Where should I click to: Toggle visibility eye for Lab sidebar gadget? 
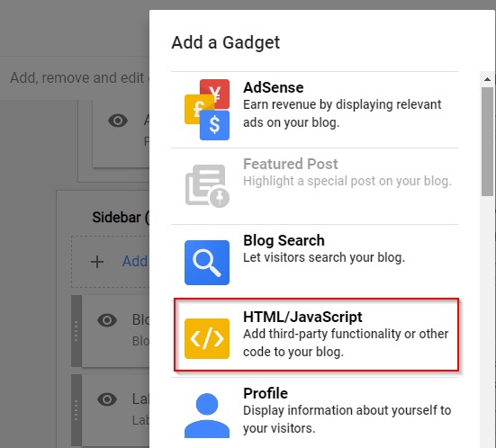tap(107, 399)
